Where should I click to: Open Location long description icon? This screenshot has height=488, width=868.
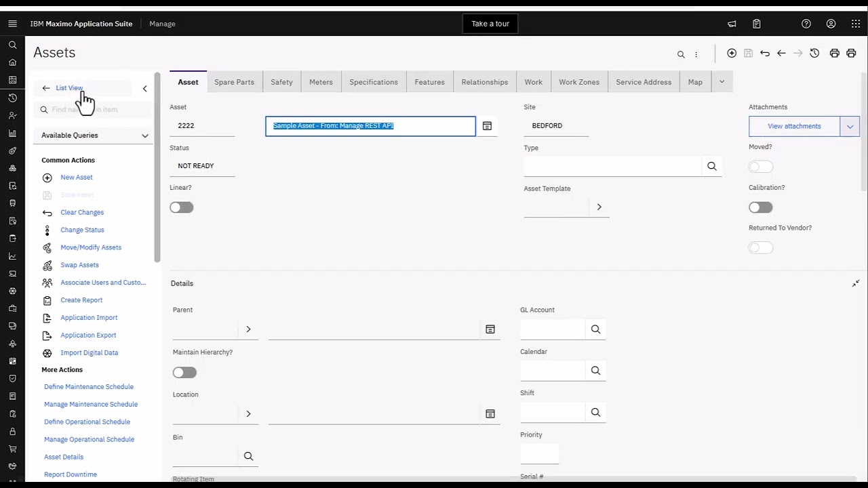click(490, 413)
